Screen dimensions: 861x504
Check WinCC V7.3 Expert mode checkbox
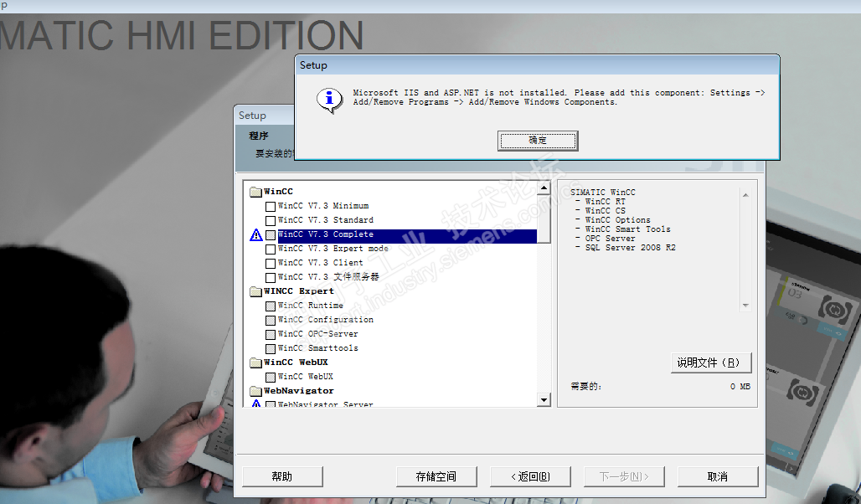tap(271, 249)
